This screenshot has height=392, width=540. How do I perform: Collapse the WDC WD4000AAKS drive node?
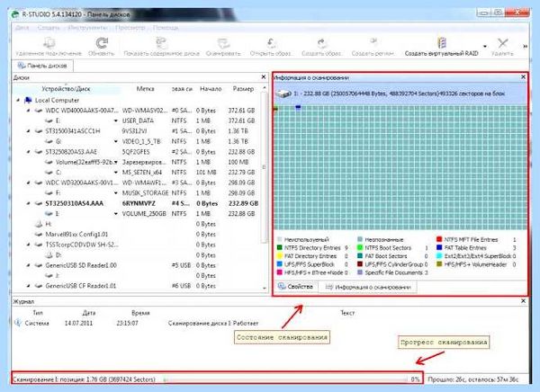pyautogui.click(x=28, y=111)
